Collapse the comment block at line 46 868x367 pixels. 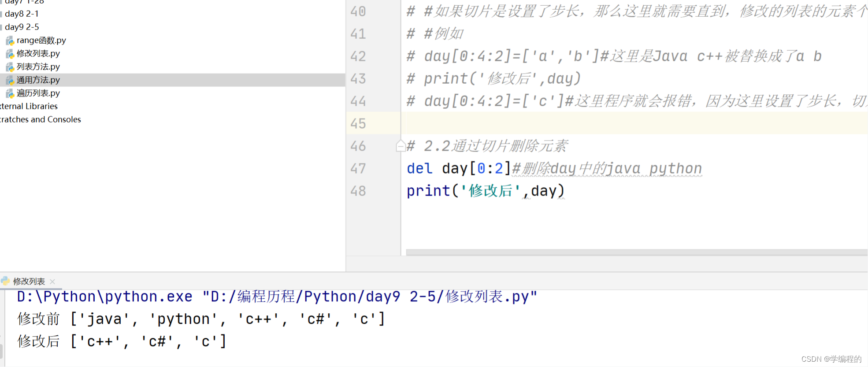pos(400,146)
